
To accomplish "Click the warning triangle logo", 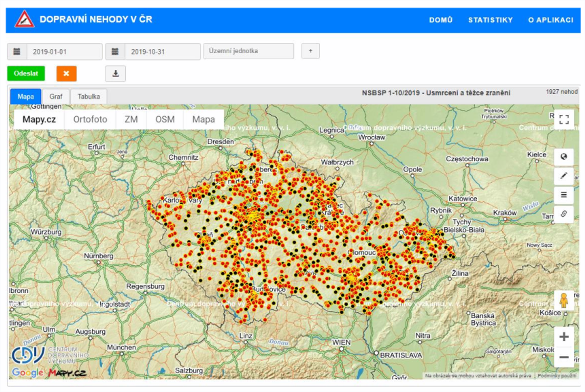I will click(24, 19).
